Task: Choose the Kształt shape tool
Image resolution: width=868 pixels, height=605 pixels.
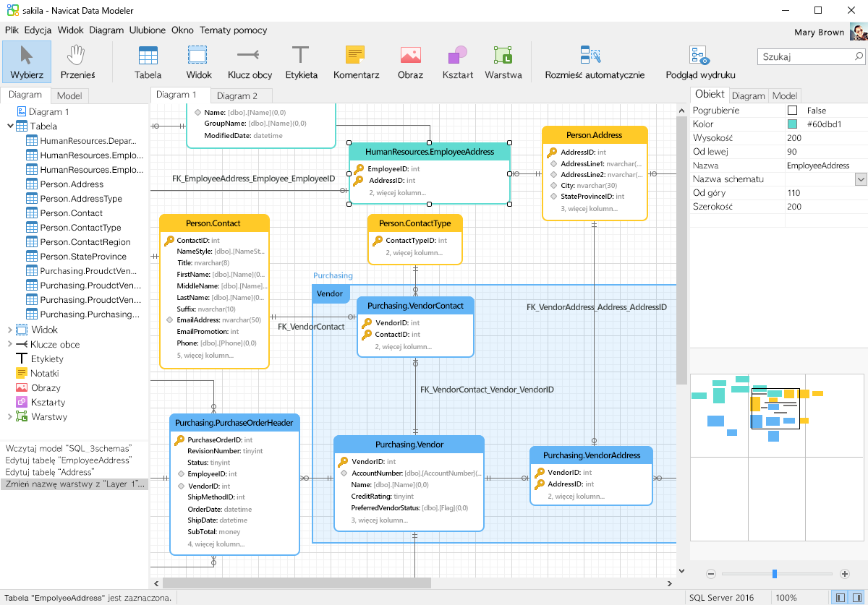Action: (457, 61)
